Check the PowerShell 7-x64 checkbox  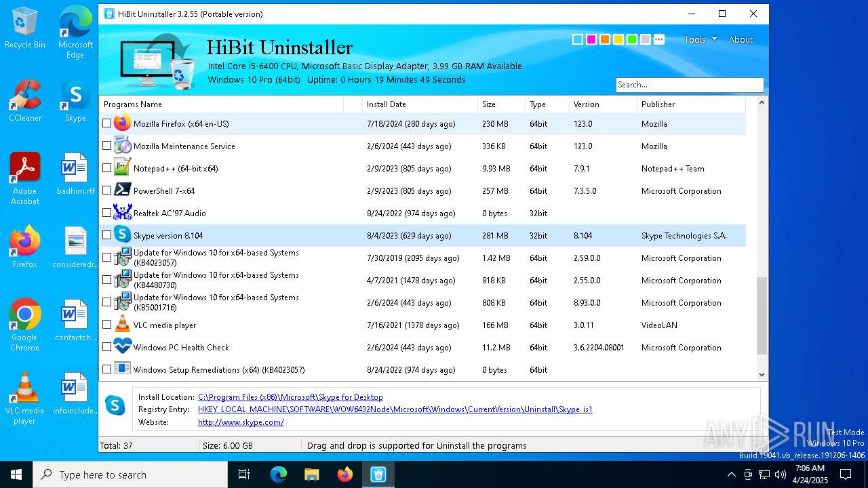coord(106,190)
